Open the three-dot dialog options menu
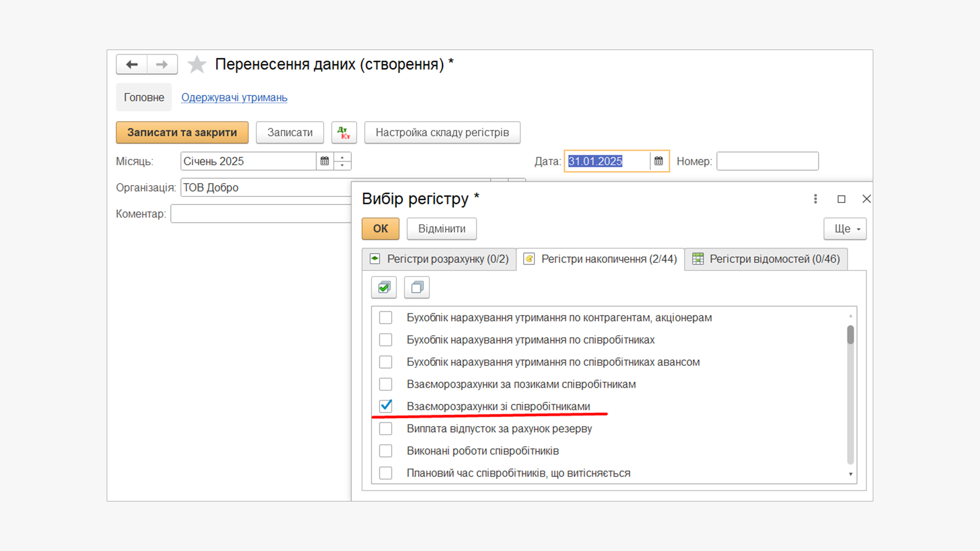980x551 pixels. click(x=815, y=199)
